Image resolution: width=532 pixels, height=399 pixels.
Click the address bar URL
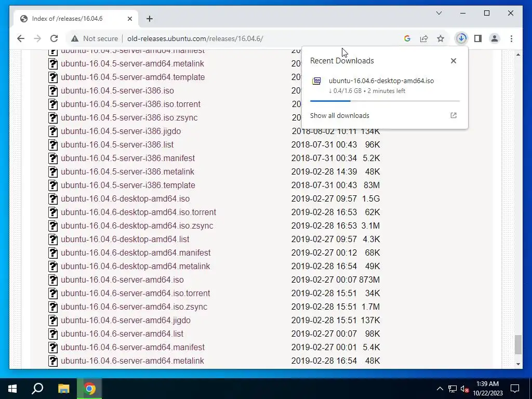pyautogui.click(x=195, y=38)
